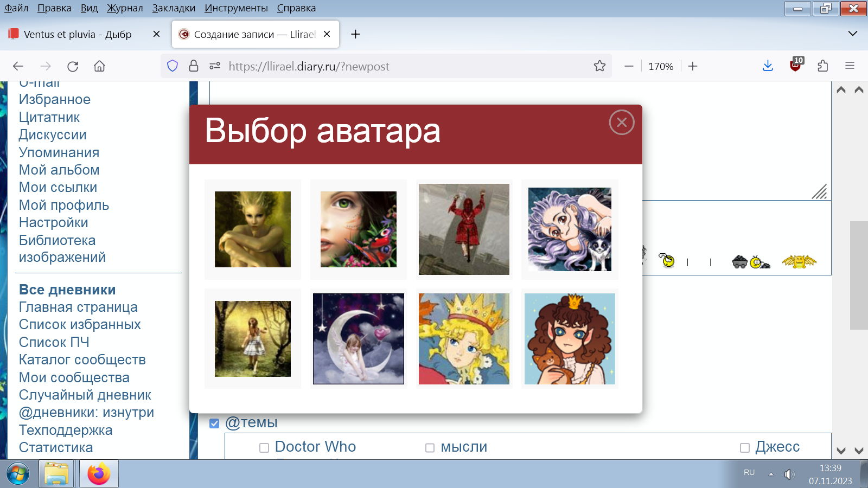The image size is (868, 488).
Task: Select the crescent moon fairy avatar
Action: coord(359,339)
